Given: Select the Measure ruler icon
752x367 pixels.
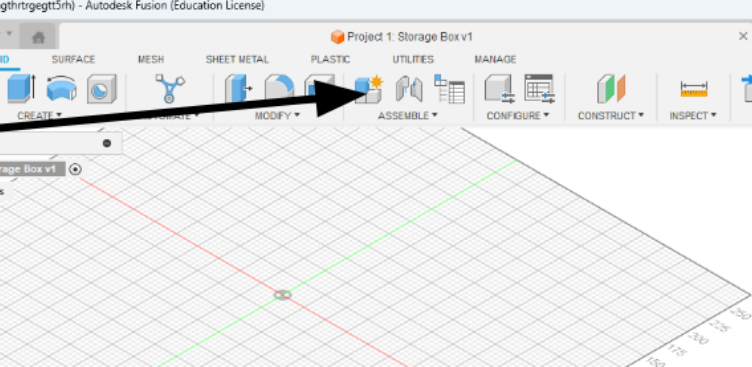Looking at the screenshot, I should [693, 89].
